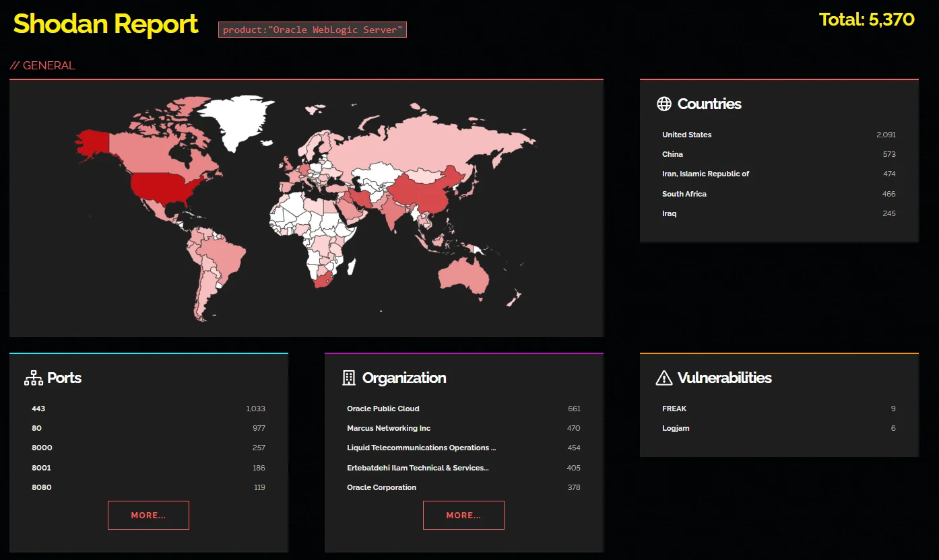The image size is (939, 560).
Task: Click the Organization panel heading
Action: pos(404,378)
